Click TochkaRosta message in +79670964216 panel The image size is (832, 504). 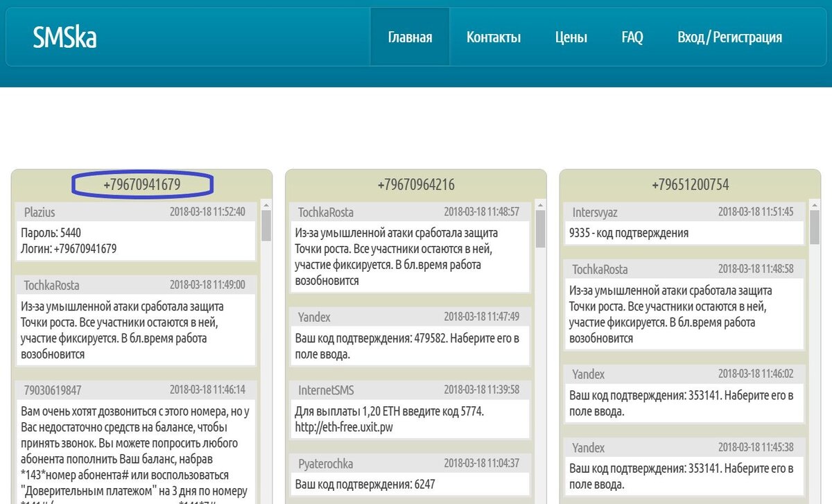tap(410, 257)
